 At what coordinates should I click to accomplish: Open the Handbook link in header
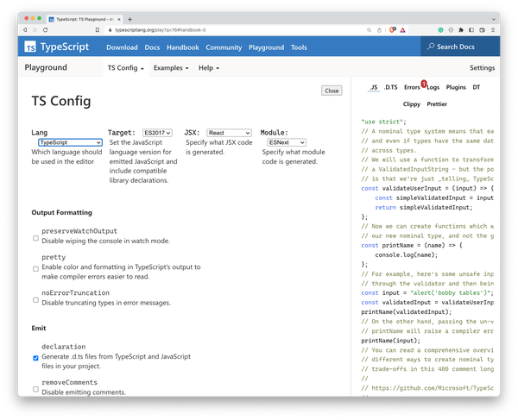[181, 48]
